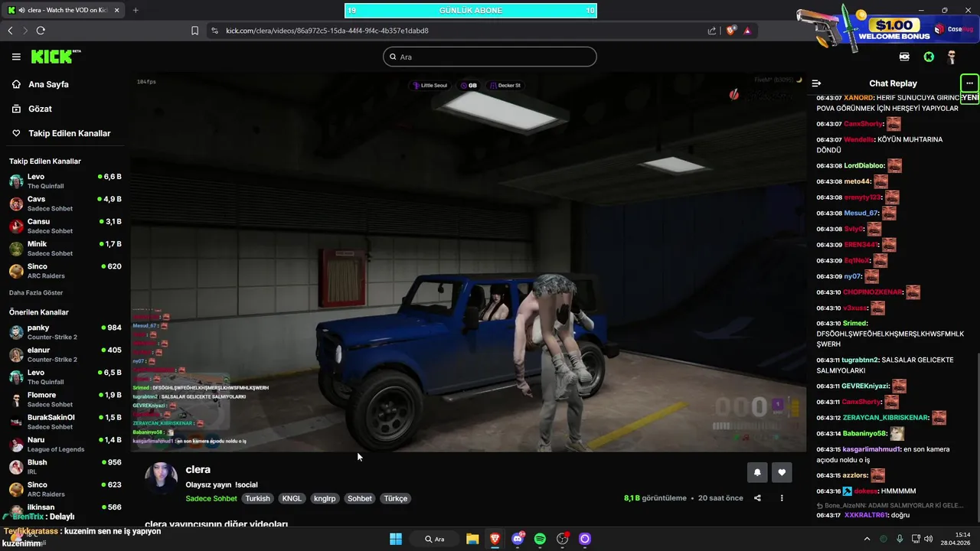Open Brave Rewards triangle icon
The image size is (980, 551).
(747, 31)
